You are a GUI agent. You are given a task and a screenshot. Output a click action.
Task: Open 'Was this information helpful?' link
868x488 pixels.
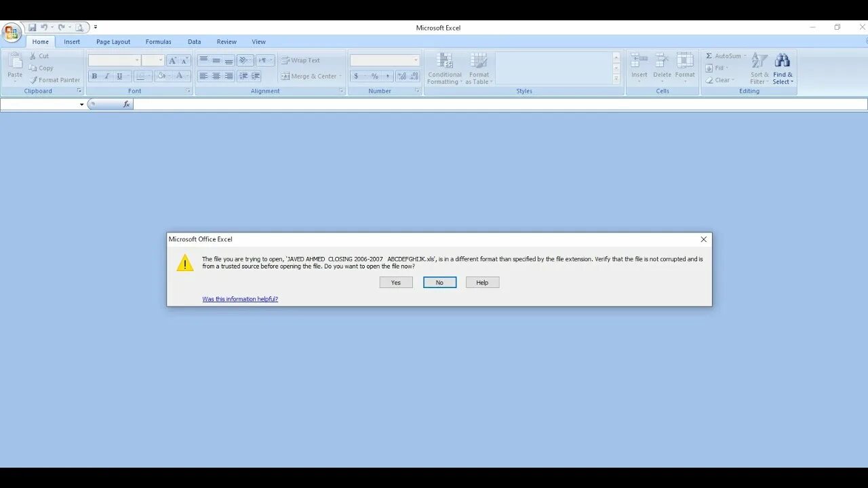click(x=240, y=299)
